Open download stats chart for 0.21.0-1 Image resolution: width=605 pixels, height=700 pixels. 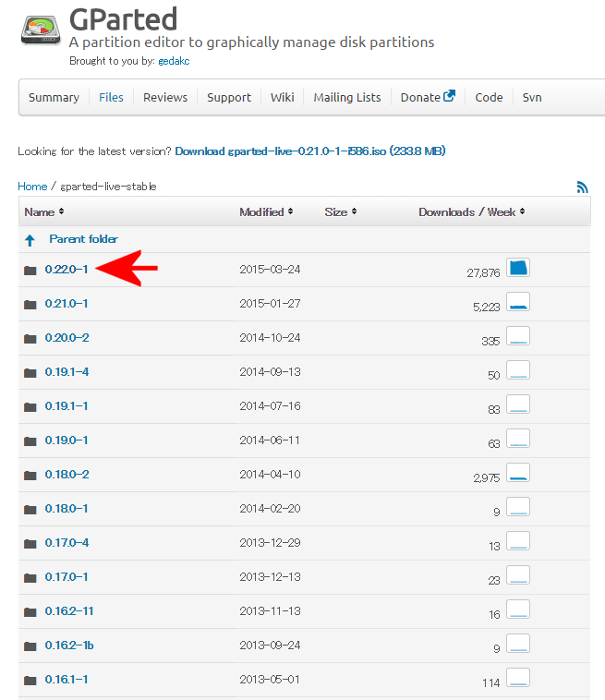click(x=518, y=302)
